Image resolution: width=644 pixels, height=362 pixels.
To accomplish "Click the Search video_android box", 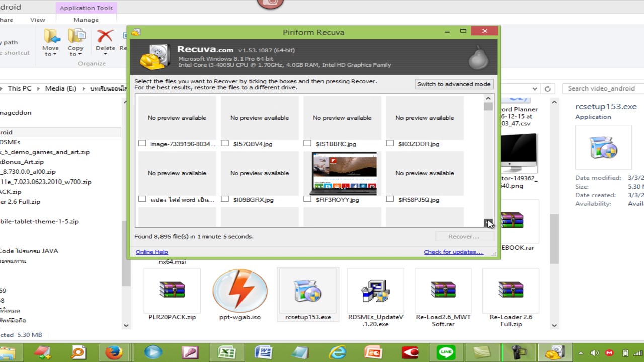I will (x=604, y=88).
